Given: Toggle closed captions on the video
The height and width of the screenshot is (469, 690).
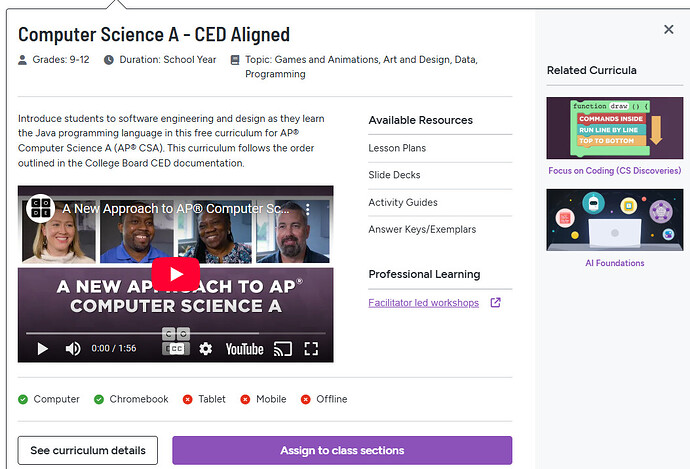Looking at the screenshot, I should click(176, 349).
